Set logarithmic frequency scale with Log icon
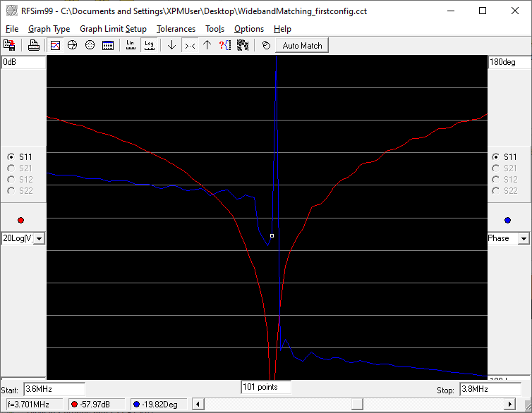This screenshot has height=413, width=532. 149,45
